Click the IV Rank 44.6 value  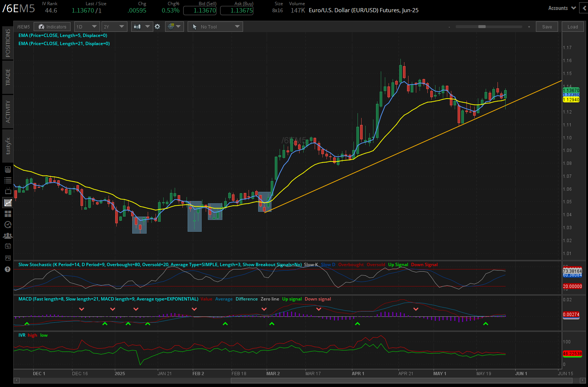(x=51, y=10)
